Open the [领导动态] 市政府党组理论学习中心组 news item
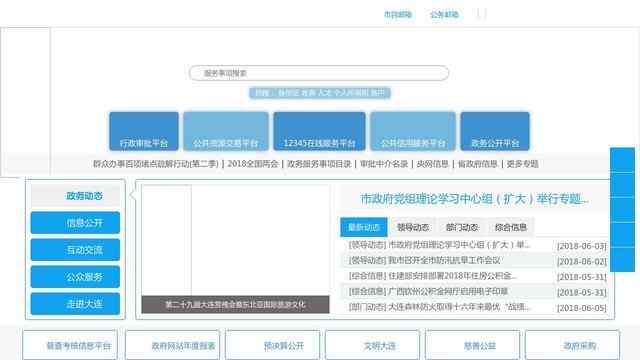 [440, 245]
